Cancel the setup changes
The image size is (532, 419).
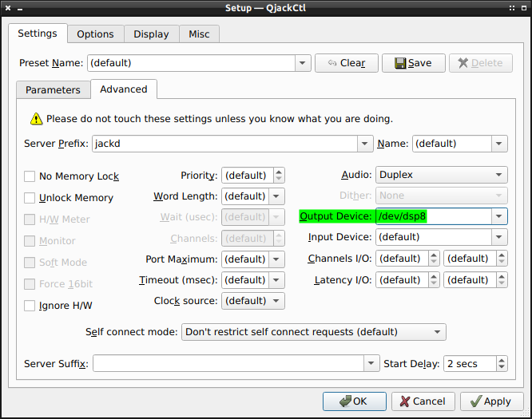tap(423, 401)
